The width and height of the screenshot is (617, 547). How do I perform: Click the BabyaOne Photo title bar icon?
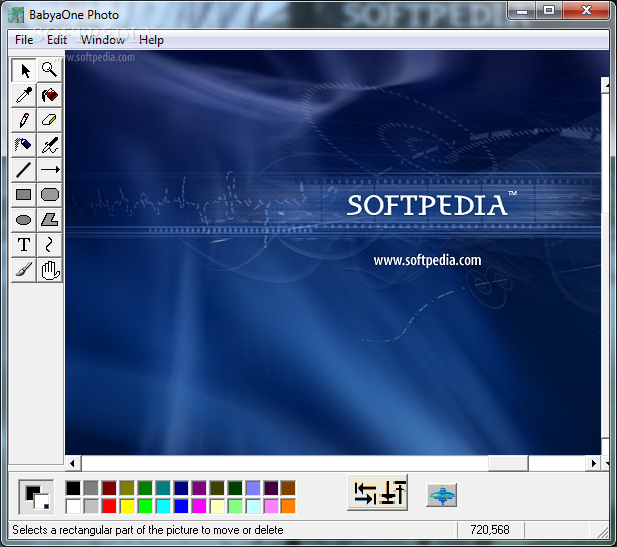[16, 15]
